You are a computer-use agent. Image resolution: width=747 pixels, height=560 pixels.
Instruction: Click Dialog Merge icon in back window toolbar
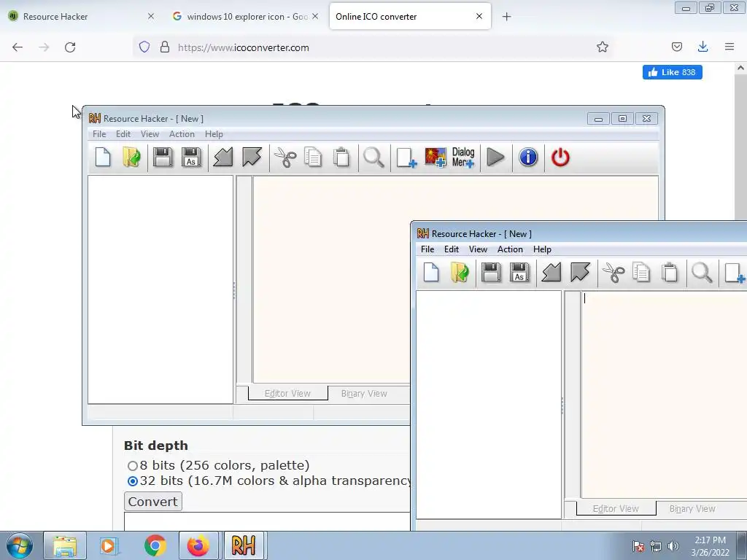463,157
